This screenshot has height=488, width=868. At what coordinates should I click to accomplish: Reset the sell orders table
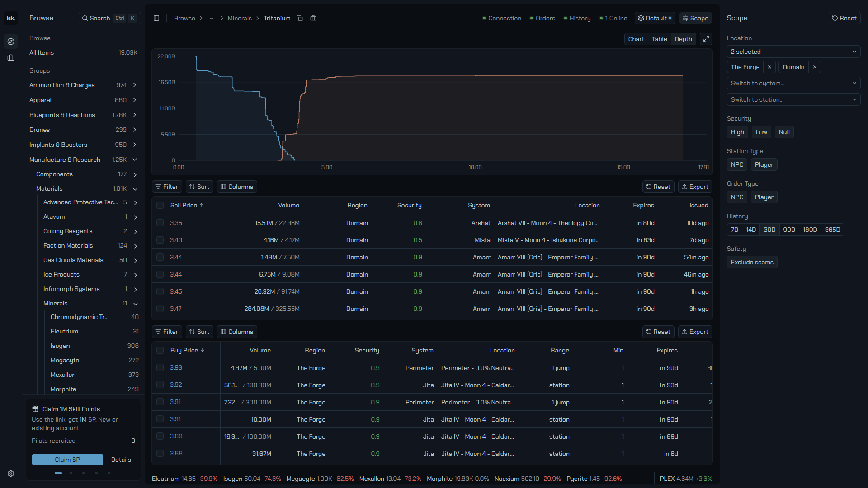[x=658, y=187]
